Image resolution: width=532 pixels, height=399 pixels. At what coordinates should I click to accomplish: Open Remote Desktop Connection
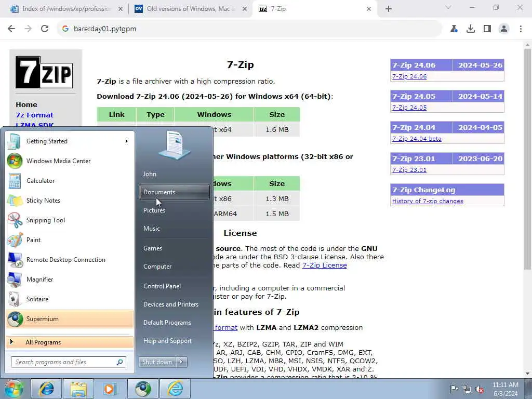tap(70, 260)
